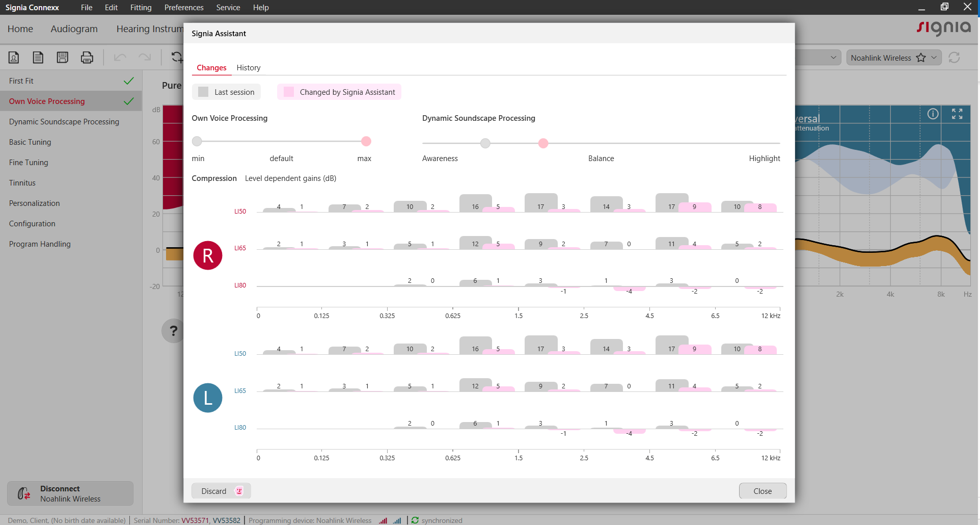Image resolution: width=980 pixels, height=525 pixels.
Task: Click the smiley face icon beside Discard
Action: 239,491
